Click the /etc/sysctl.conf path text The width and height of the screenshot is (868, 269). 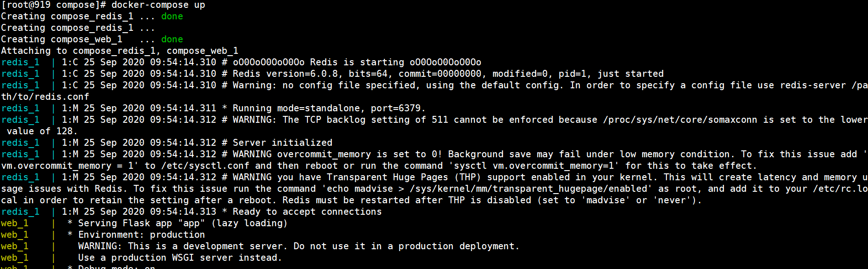coord(205,166)
